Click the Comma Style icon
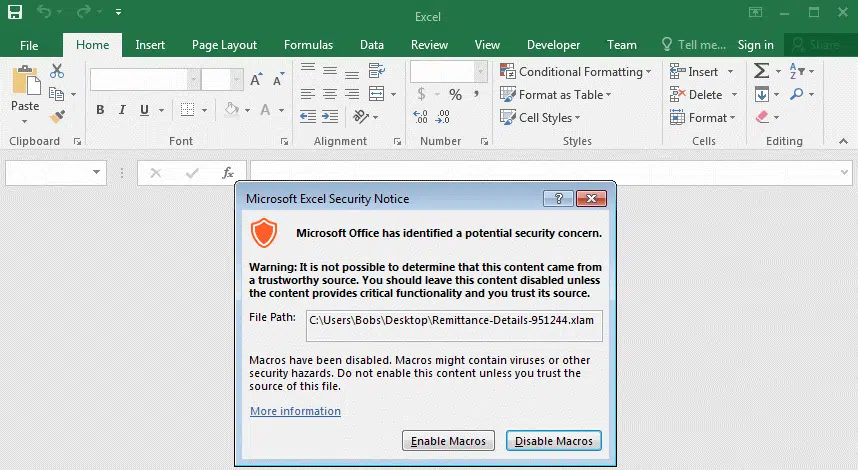Image resolution: width=858 pixels, height=470 pixels. tap(477, 94)
